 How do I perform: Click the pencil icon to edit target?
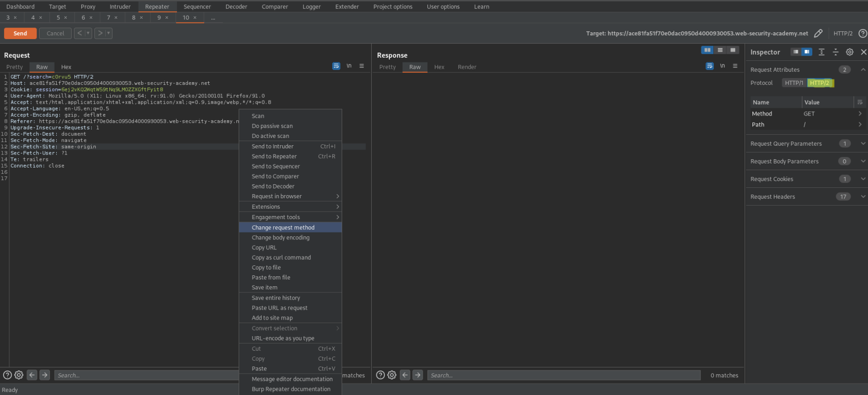[x=819, y=33]
